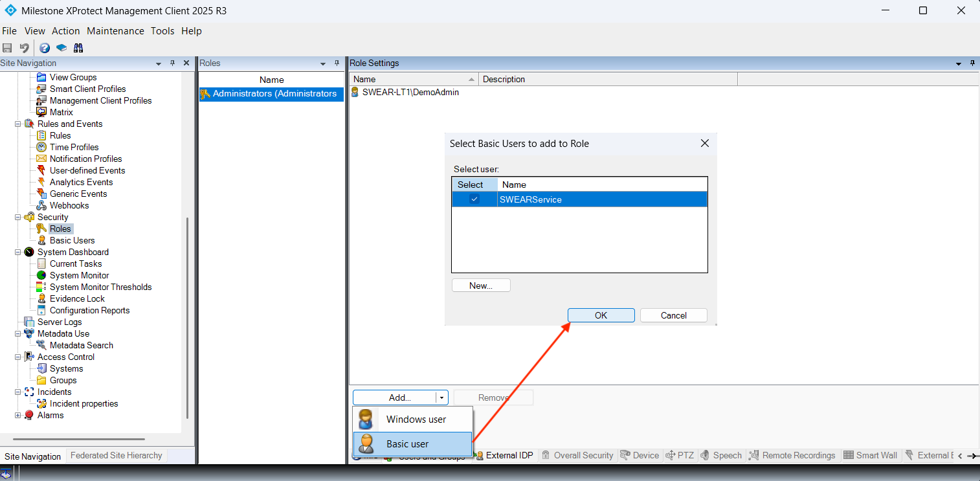Collapse the Security tree node

[18, 218]
